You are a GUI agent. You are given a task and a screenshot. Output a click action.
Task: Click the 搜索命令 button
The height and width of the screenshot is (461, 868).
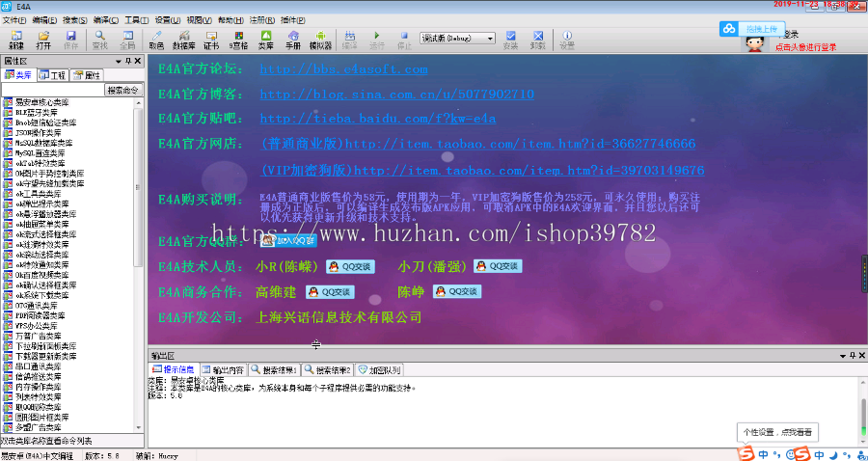point(123,90)
